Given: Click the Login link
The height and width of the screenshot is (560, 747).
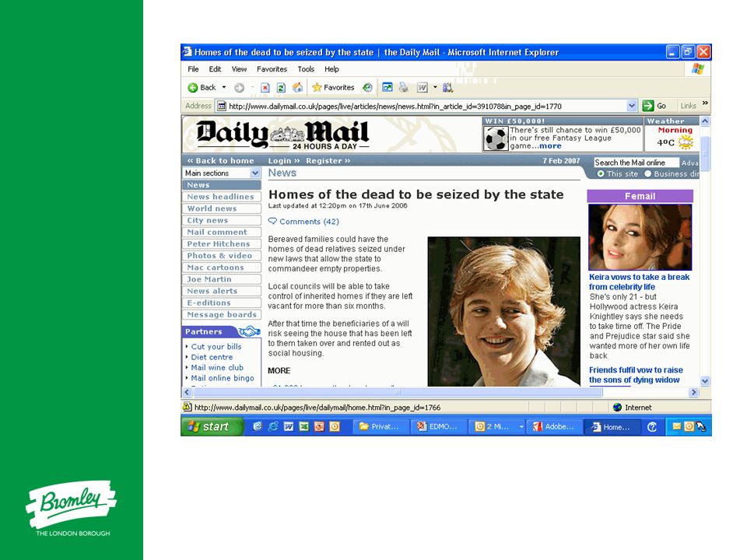Looking at the screenshot, I should tap(284, 161).
